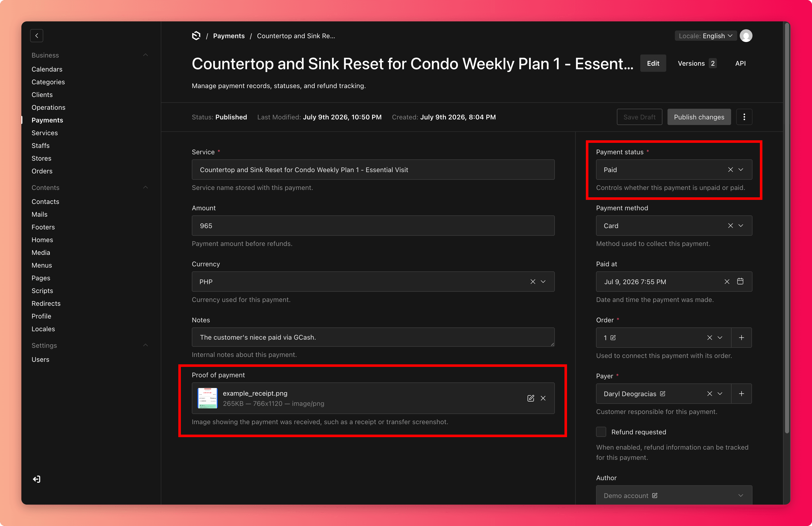Clear the Currency PHP value
812x526 pixels.
533,281
